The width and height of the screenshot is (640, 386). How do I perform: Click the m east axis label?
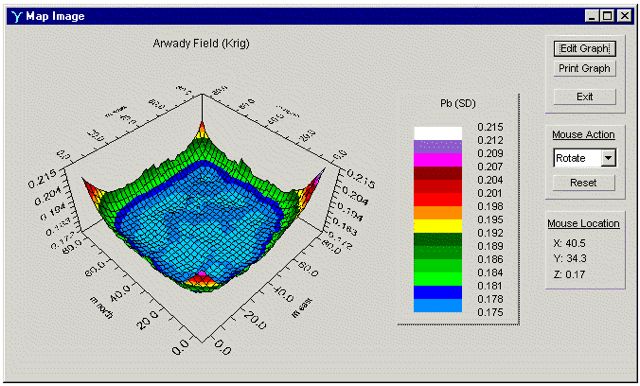coord(302,308)
